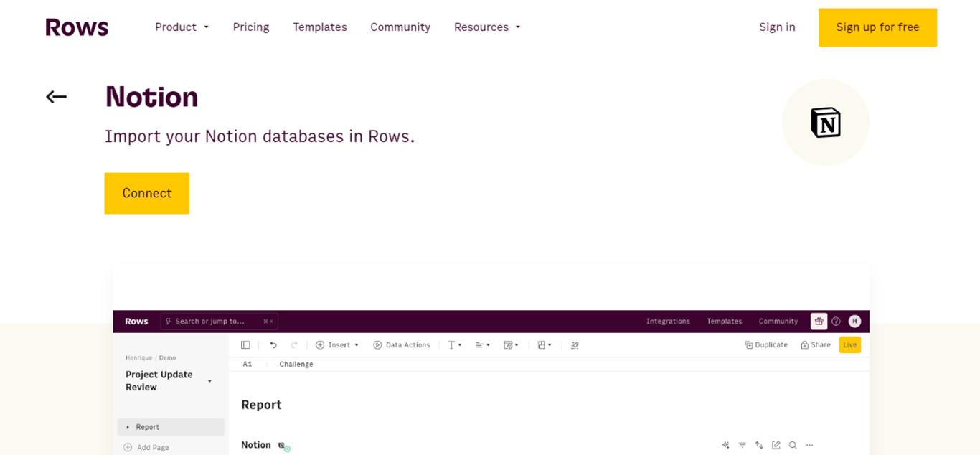Viewport: 980px width, 455px height.
Task: Focus the Search or jump to field
Action: [219, 322]
